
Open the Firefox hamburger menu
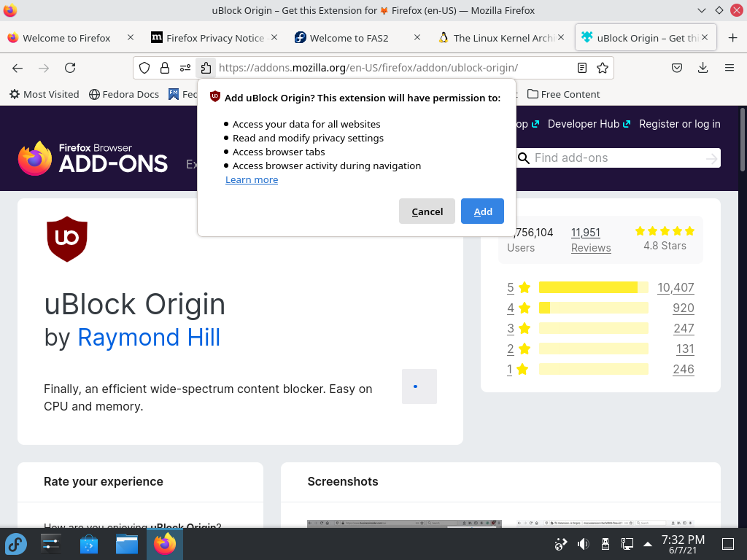(x=729, y=68)
